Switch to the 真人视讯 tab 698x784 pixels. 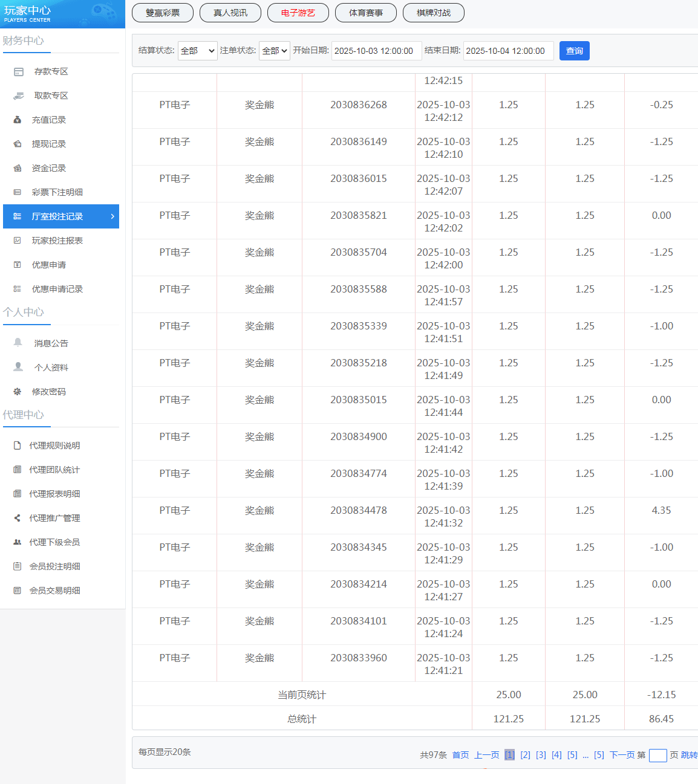(230, 13)
